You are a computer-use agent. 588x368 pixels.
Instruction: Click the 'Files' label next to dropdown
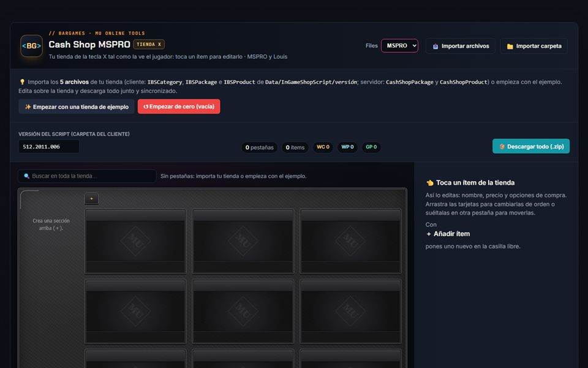point(372,46)
